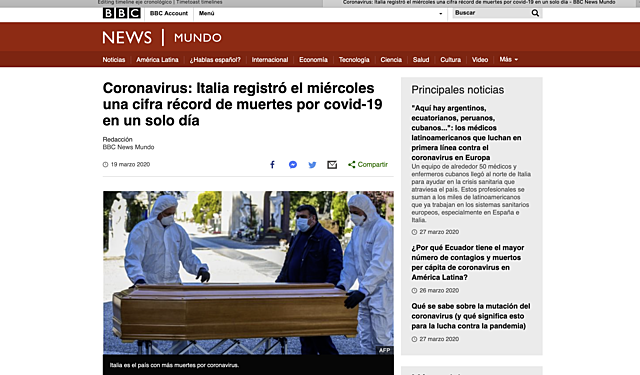Open Ecuador contagios per cápita story
The height and width of the screenshot is (375, 640).
(468, 262)
